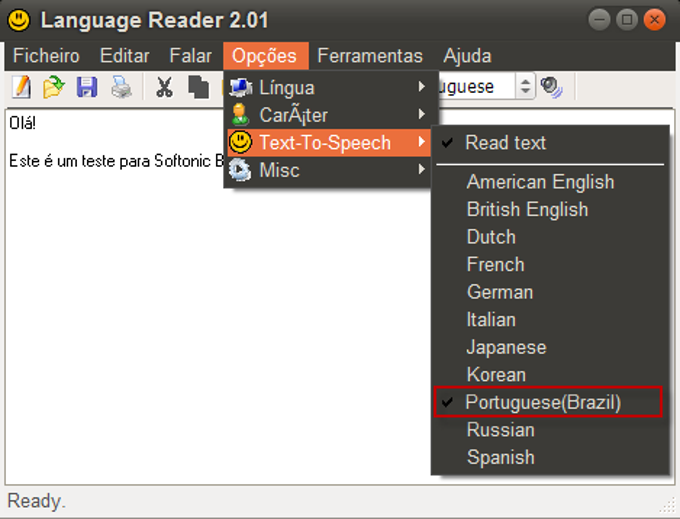680x519 pixels.
Task: Click the Text-To-Speech submenu entry
Action: (329, 143)
